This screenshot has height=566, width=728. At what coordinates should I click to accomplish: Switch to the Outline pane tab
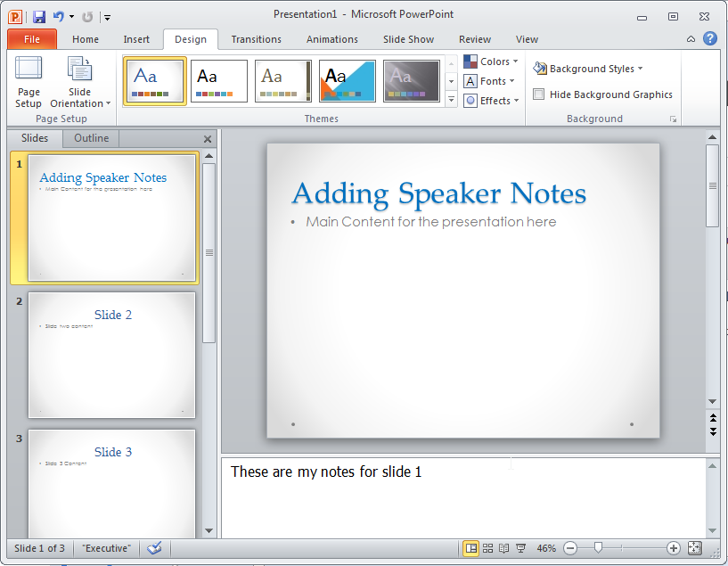tap(92, 138)
